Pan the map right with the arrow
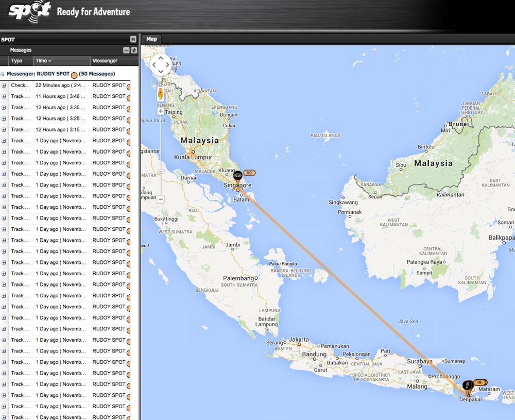Image resolution: width=515 pixels, height=420 pixels. 167,65
